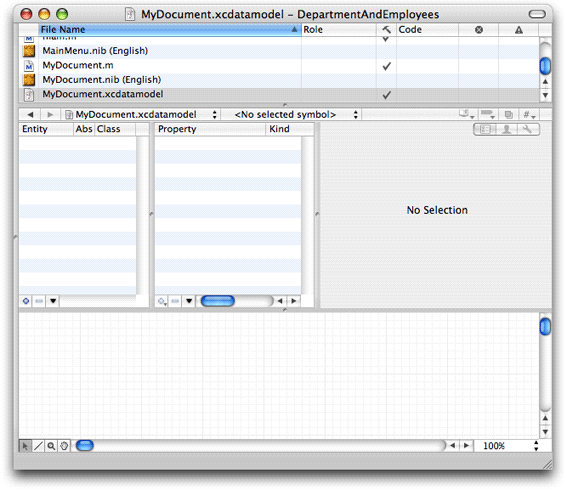Open the breakpoints popup in navigation bar
This screenshot has height=493, width=567.
click(x=487, y=115)
